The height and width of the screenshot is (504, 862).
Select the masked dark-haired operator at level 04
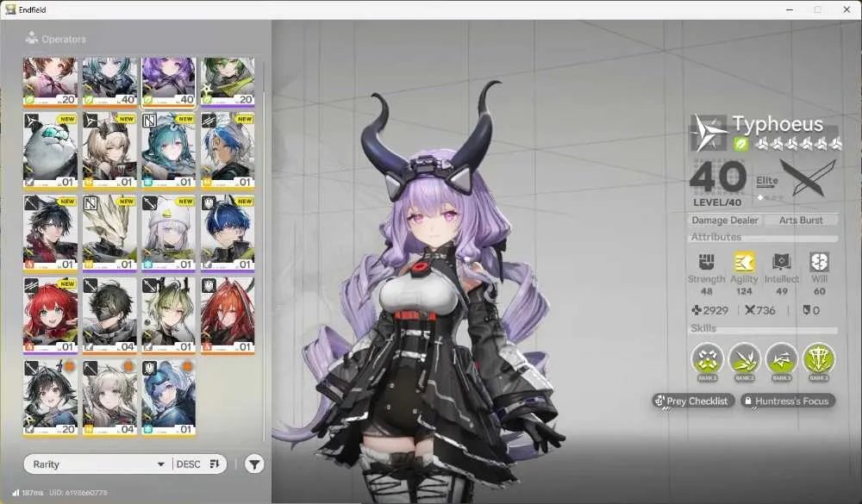(109, 315)
